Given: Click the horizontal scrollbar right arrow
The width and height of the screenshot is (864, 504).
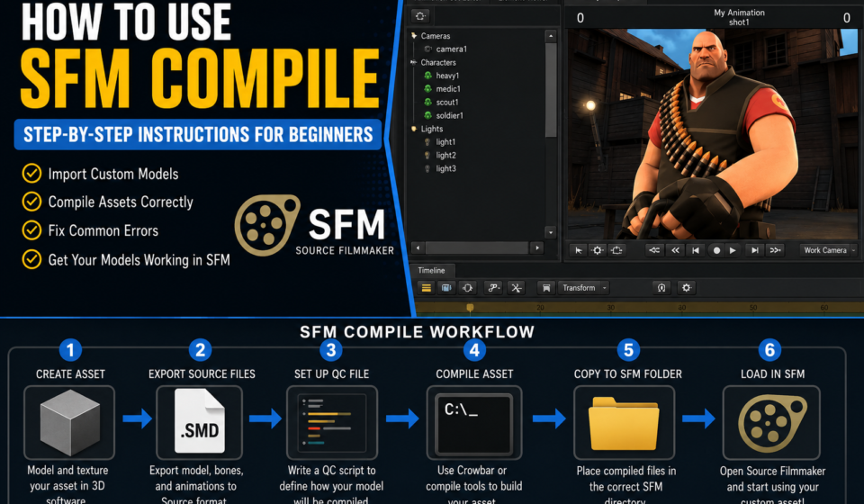Looking at the screenshot, I should pyautogui.click(x=538, y=248).
